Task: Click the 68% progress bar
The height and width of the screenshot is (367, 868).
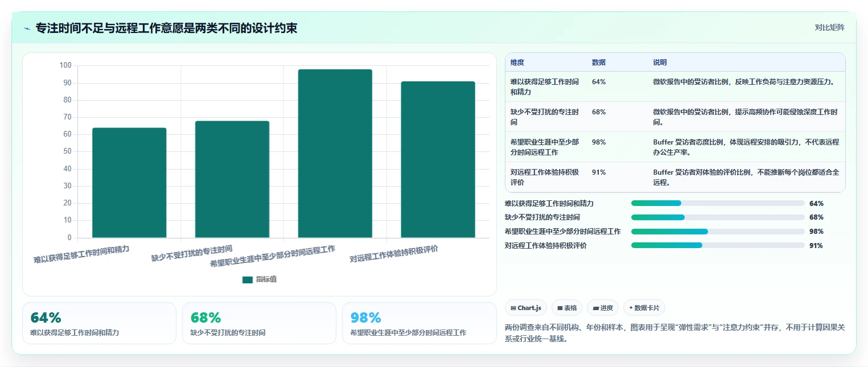Action: 718,217
